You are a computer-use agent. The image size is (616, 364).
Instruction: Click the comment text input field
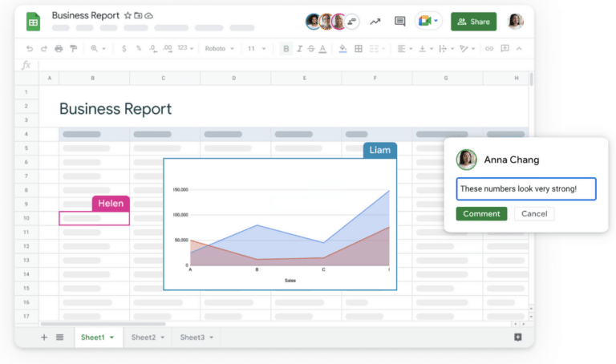526,189
